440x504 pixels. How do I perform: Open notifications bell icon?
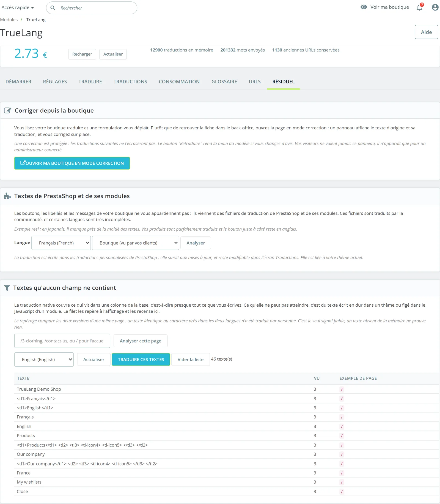(420, 7)
